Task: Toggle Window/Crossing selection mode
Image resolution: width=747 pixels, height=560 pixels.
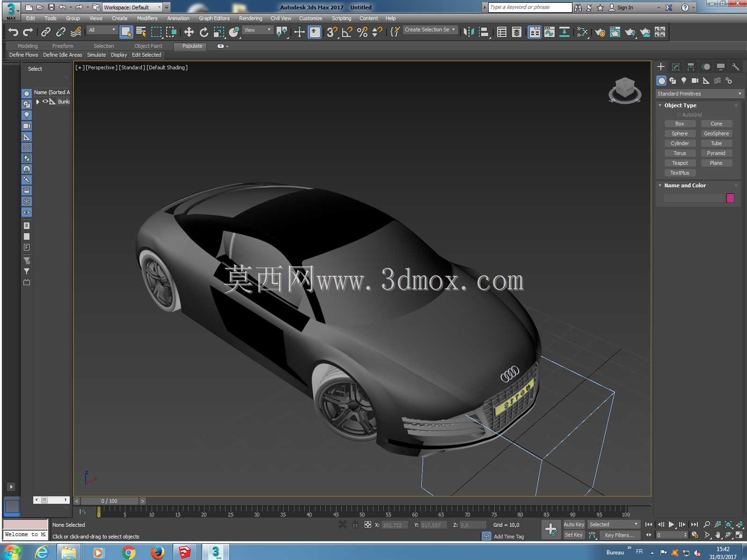Action: tap(171, 32)
